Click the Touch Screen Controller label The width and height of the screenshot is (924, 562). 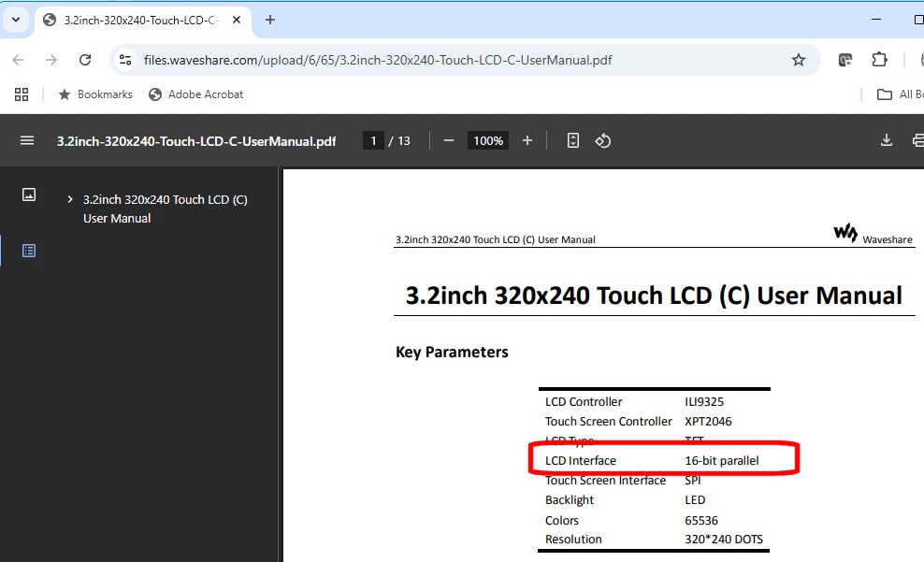(608, 421)
